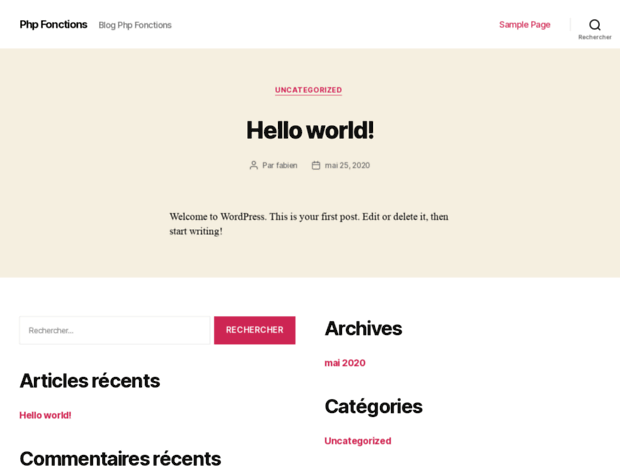Click the Archives widget heading
This screenshot has height=466, width=620.
pos(363,328)
